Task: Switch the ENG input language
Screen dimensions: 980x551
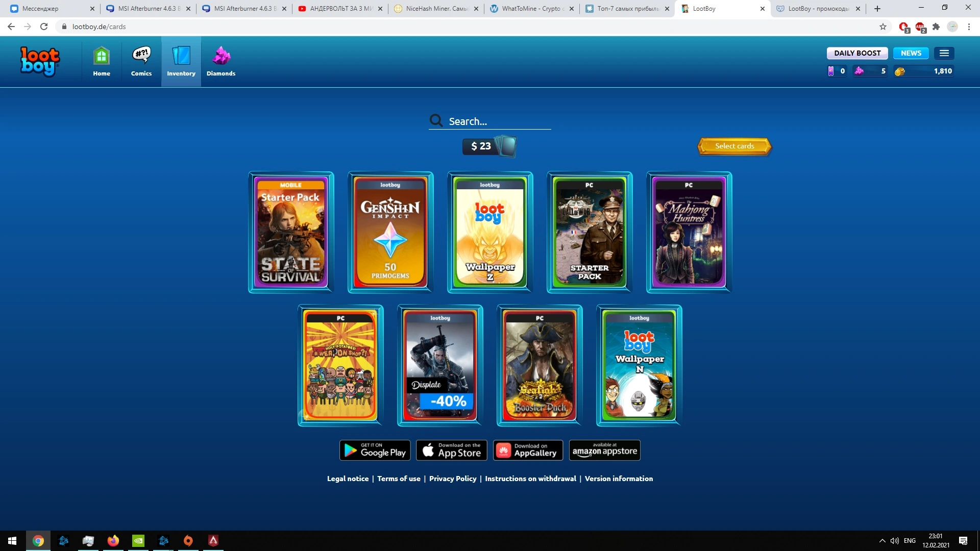Action: tap(910, 541)
